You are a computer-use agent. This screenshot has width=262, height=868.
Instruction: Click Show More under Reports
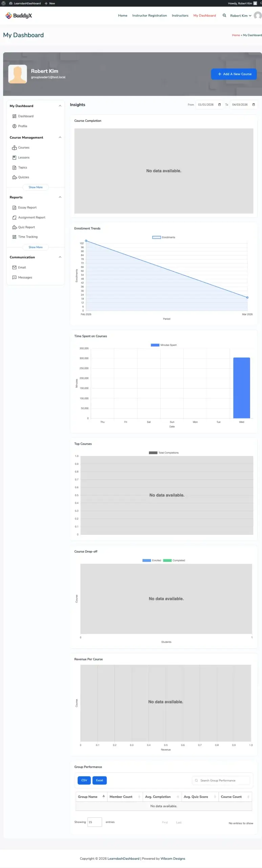tap(36, 247)
